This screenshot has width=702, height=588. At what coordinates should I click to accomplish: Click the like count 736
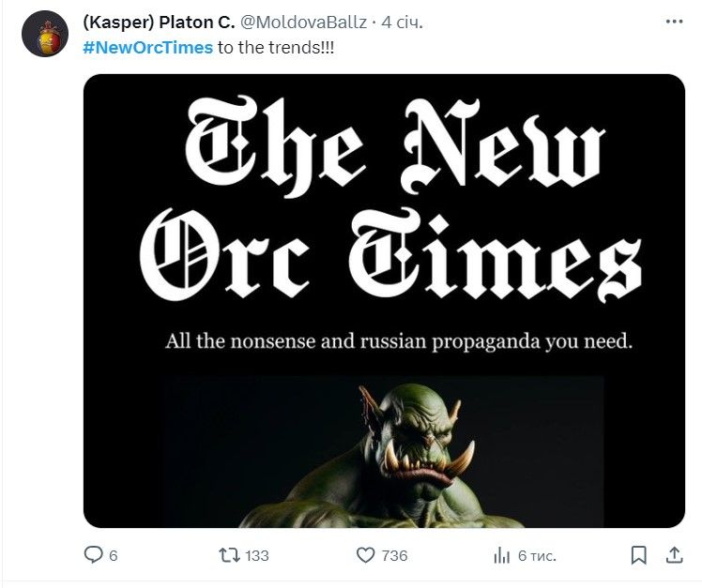pyautogui.click(x=395, y=555)
